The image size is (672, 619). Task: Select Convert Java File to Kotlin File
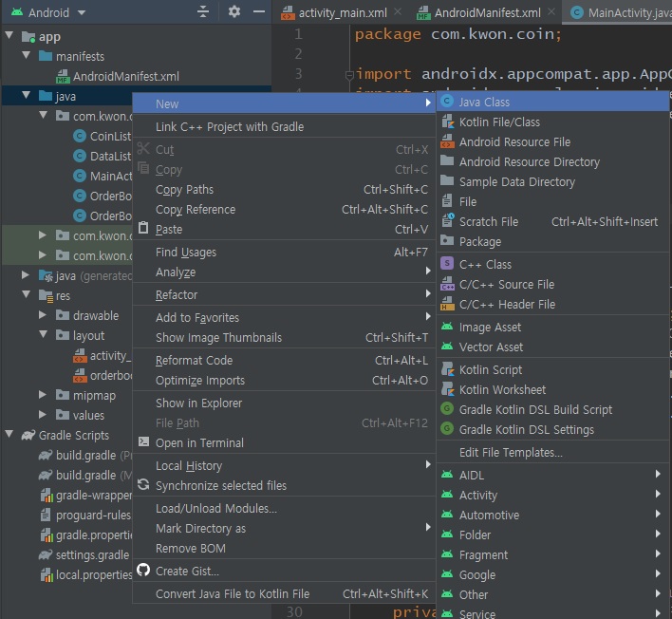(284, 593)
